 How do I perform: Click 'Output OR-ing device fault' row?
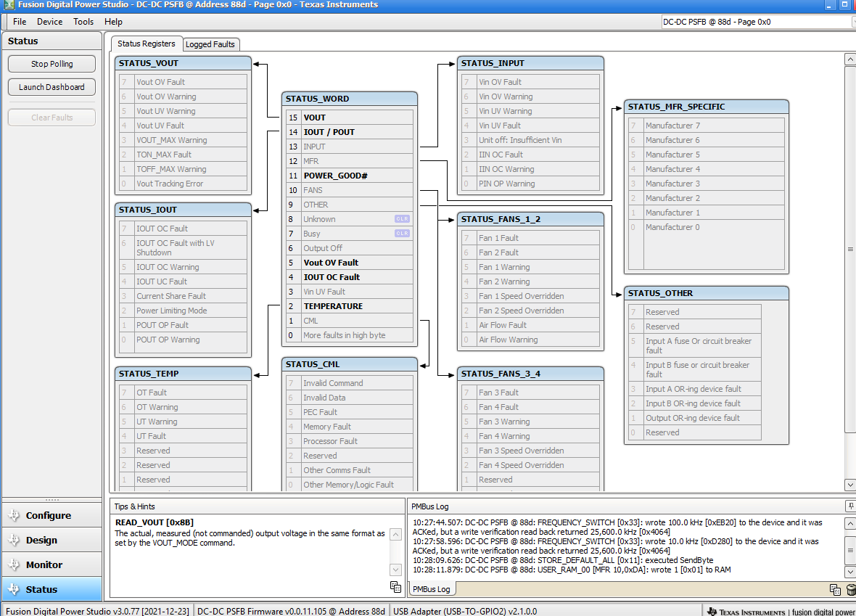pyautogui.click(x=694, y=418)
